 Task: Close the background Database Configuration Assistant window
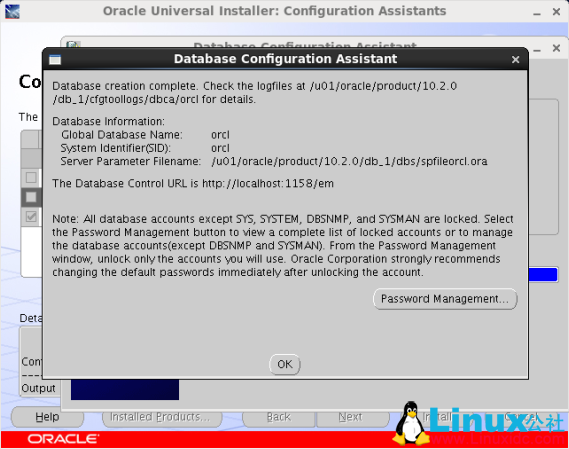point(556,48)
